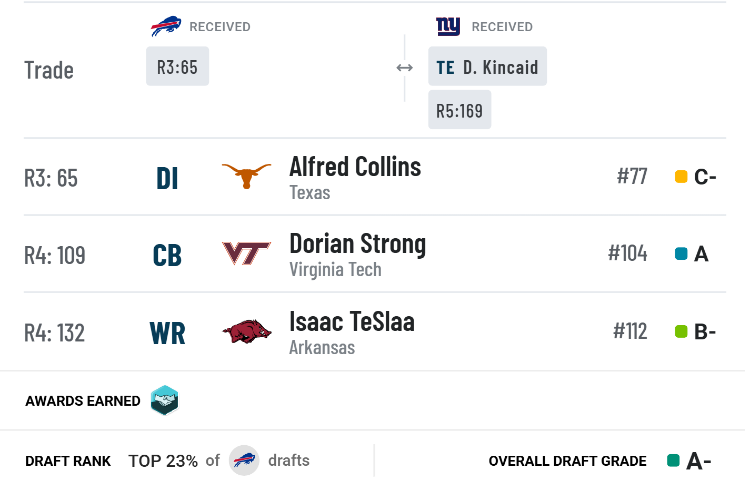Open the handshake award badge
The width and height of the screenshot is (745, 490).
[x=164, y=400]
